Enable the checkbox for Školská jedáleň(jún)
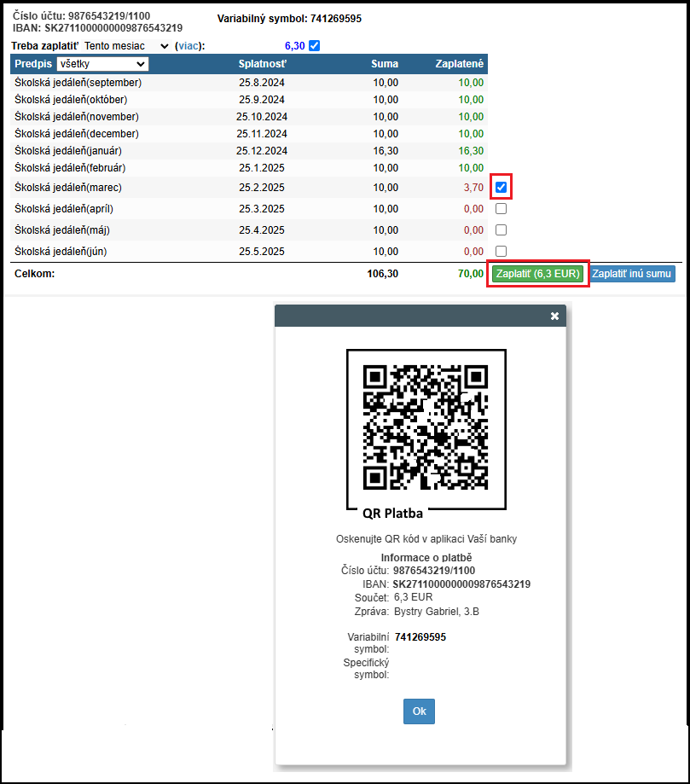The image size is (690, 784). point(501,251)
